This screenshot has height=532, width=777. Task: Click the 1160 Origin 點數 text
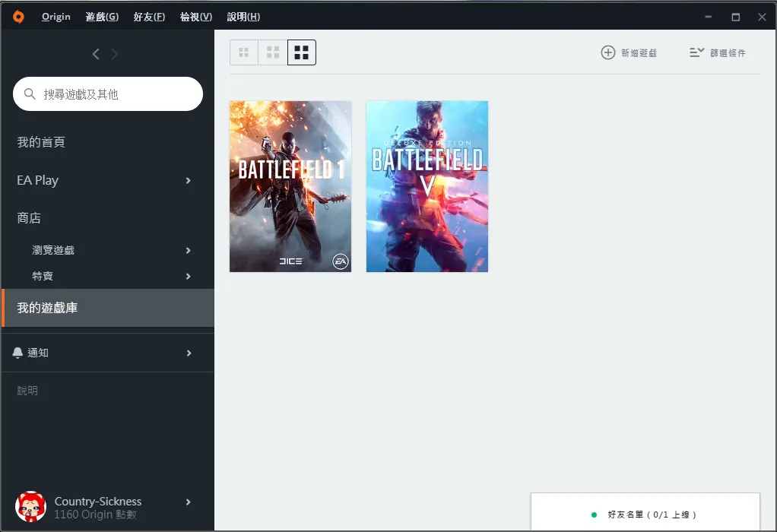(95, 515)
